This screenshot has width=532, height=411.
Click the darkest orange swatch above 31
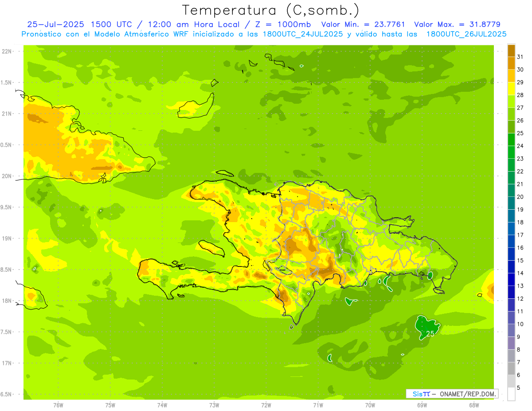511,51
